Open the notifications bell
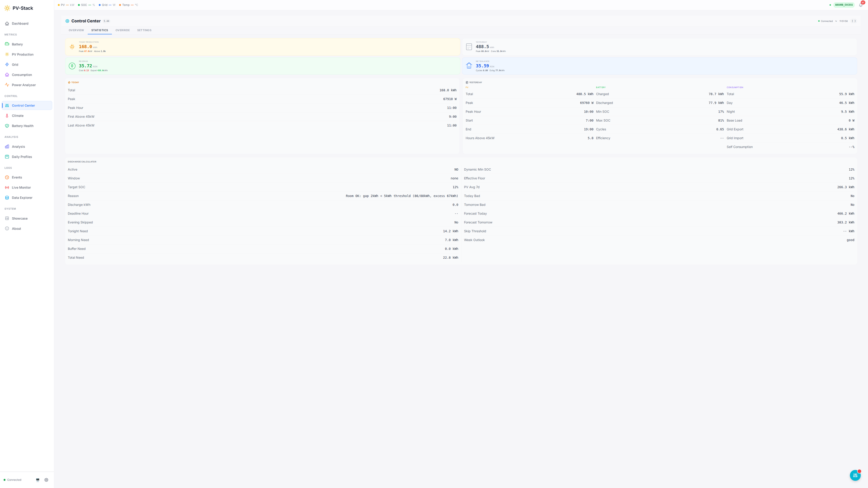The width and height of the screenshot is (868, 488). [860, 5]
